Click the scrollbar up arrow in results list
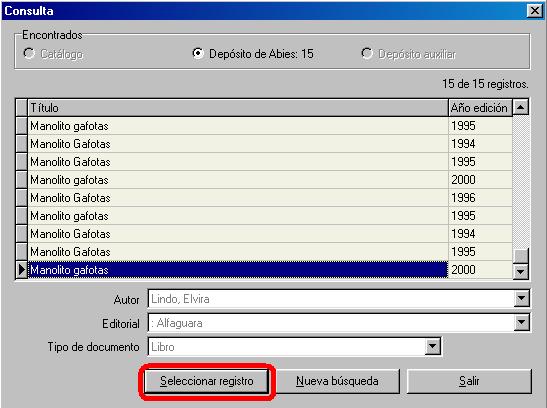 pyautogui.click(x=520, y=107)
